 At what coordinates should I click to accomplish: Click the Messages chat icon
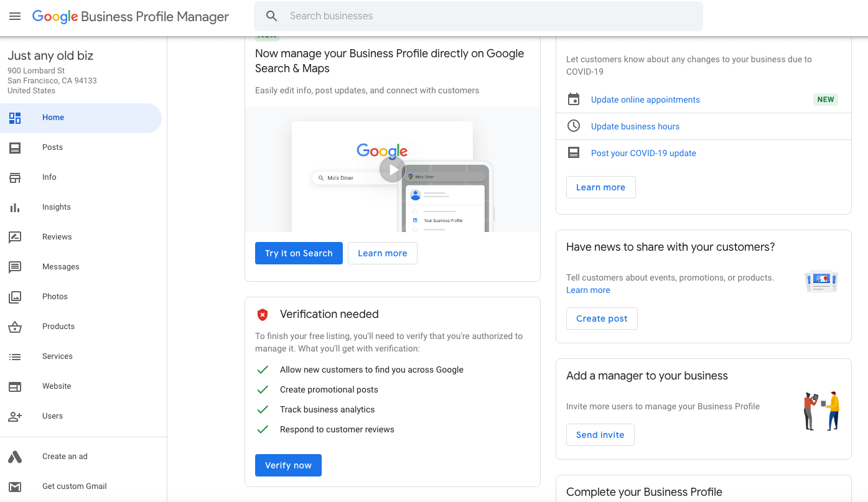tap(15, 267)
